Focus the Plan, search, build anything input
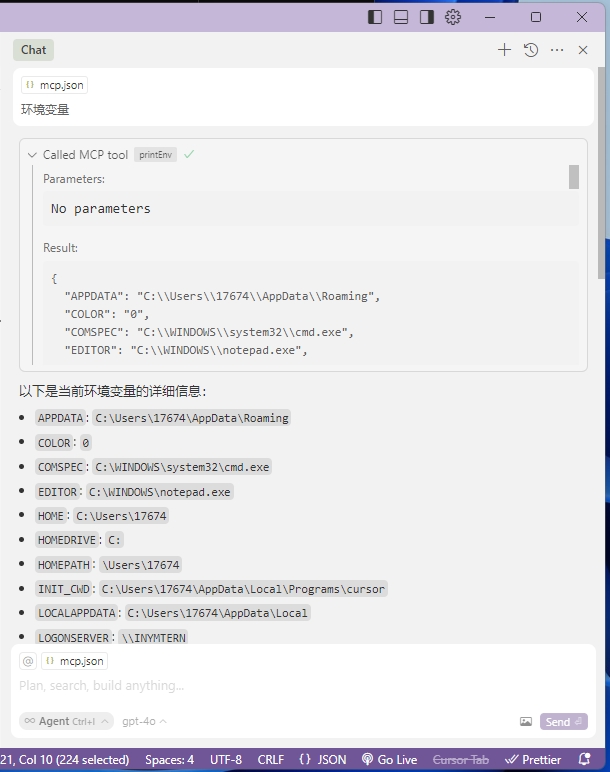 pos(303,685)
